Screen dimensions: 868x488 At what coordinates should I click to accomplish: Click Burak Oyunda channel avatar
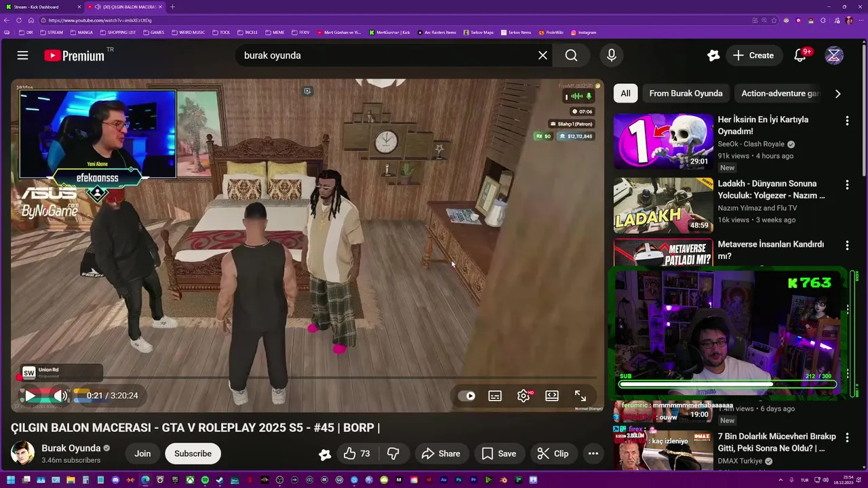(22, 453)
